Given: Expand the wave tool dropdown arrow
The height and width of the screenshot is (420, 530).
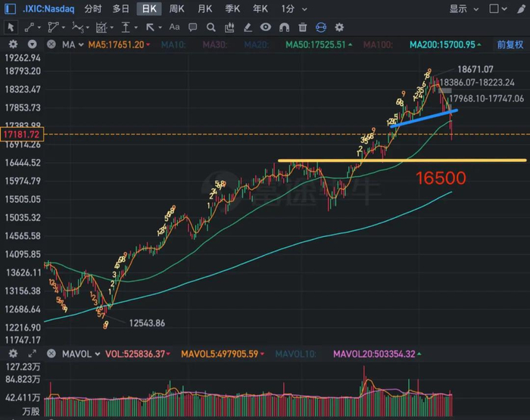Looking at the screenshot, I should [88, 28].
